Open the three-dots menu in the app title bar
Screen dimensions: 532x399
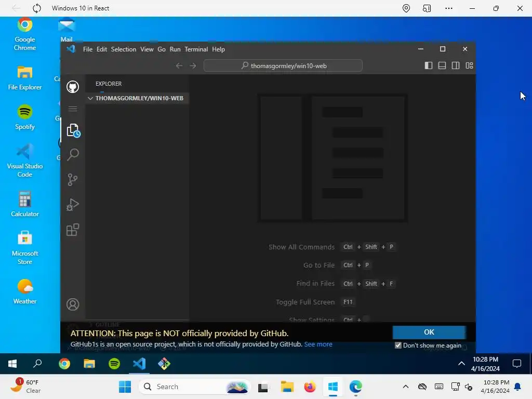[448, 8]
